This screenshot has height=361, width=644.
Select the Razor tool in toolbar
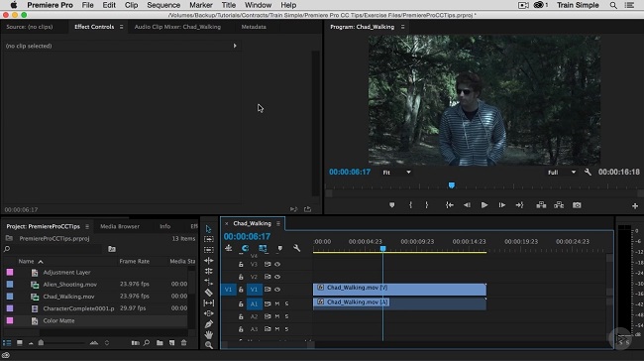coord(209,293)
